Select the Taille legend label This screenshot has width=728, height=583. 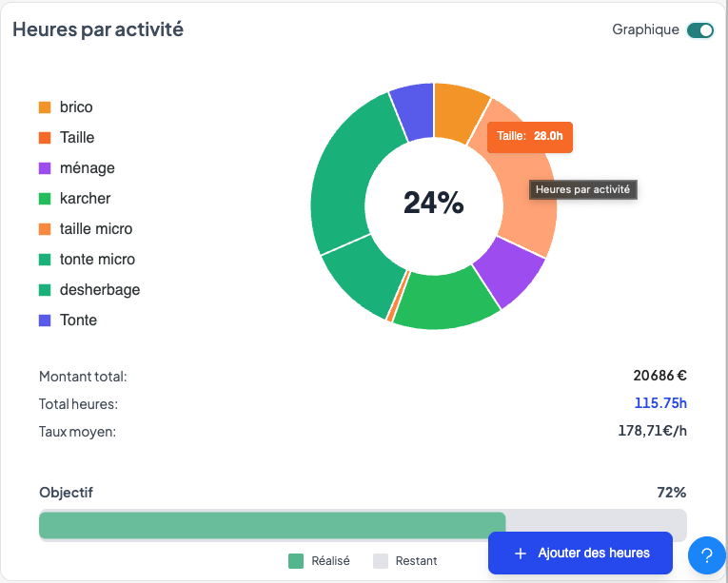click(77, 138)
